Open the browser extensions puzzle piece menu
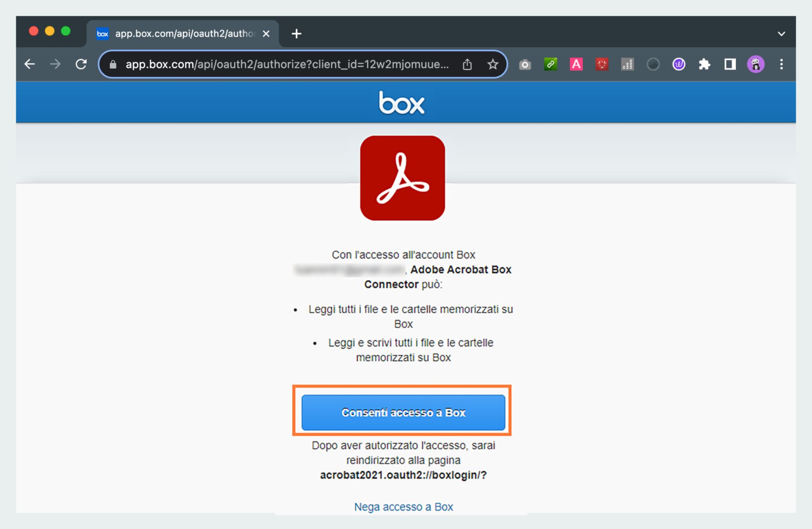This screenshot has width=812, height=529. click(x=705, y=64)
